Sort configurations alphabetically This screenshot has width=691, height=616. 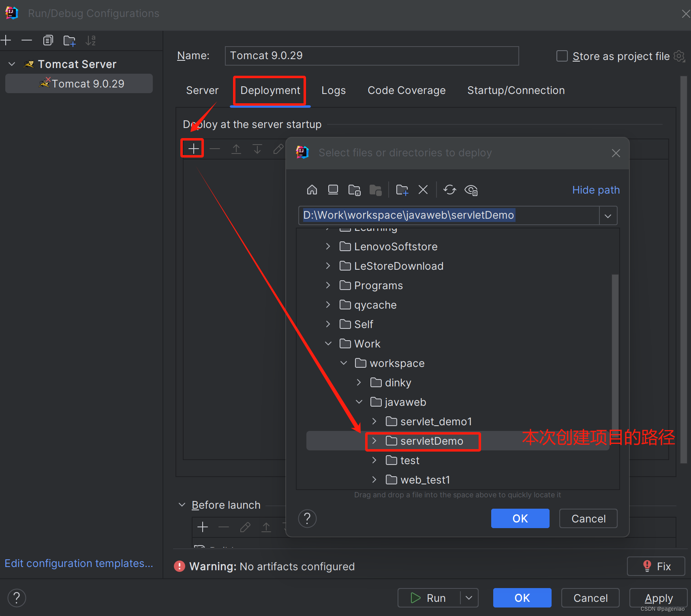point(90,40)
